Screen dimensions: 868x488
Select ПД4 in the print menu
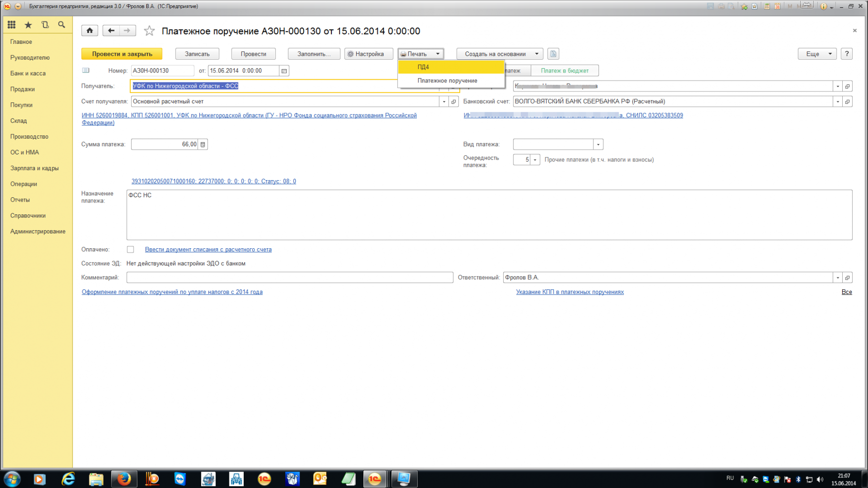point(451,67)
